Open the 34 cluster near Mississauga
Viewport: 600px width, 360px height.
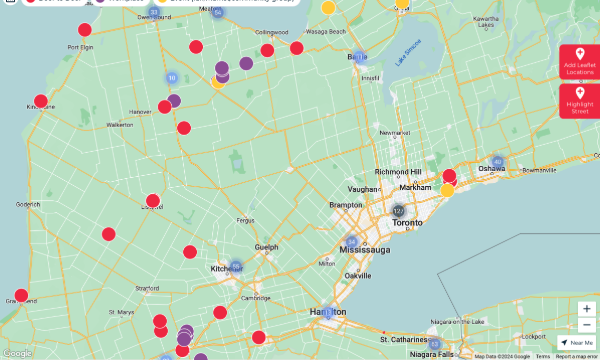point(351,242)
